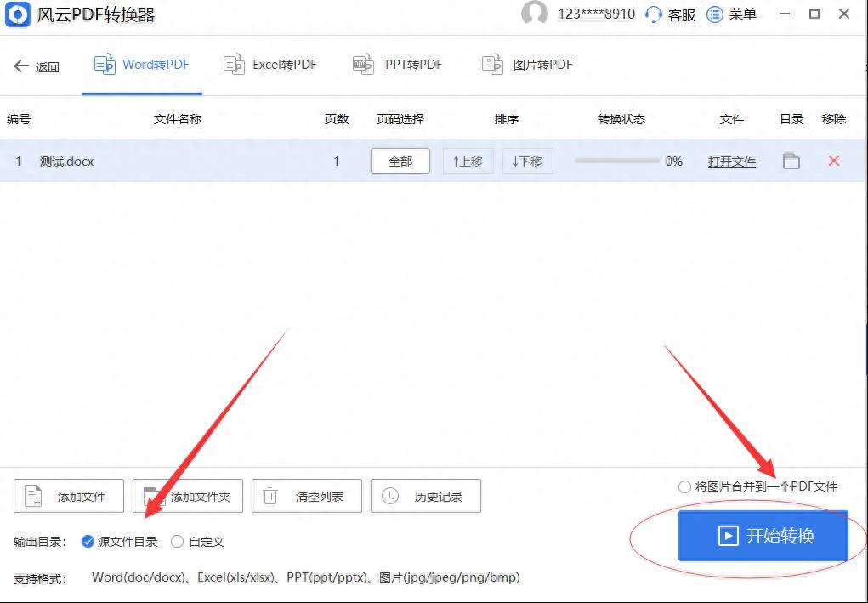The width and height of the screenshot is (868, 603).
Task: Switch to the 图片转PDF tab
Action: coord(527,65)
